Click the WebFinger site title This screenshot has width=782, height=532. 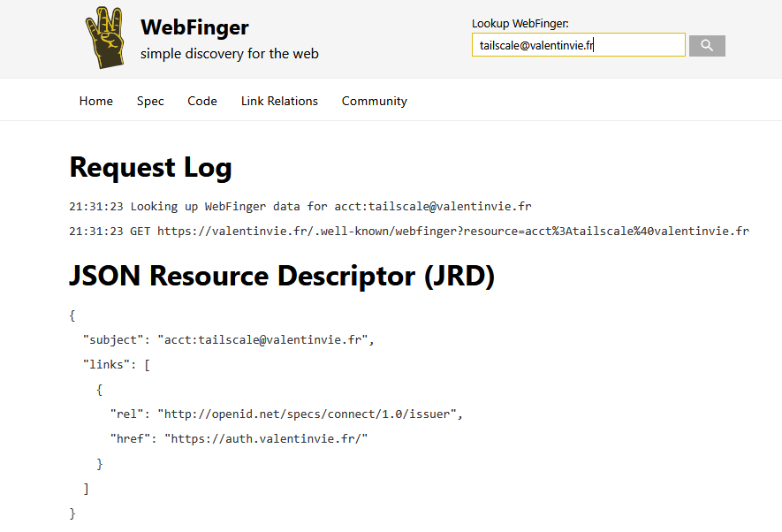tap(194, 27)
